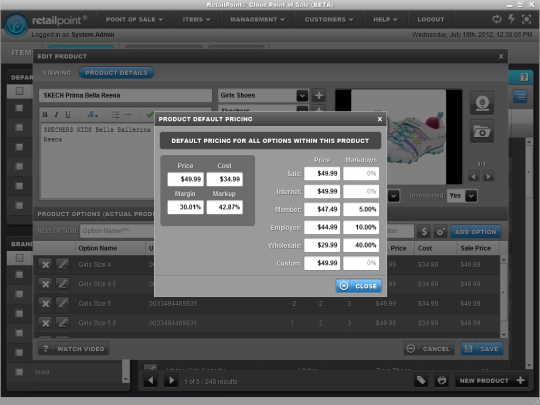The image size is (540, 405).
Task: Open the Help menu
Action: coord(385,20)
